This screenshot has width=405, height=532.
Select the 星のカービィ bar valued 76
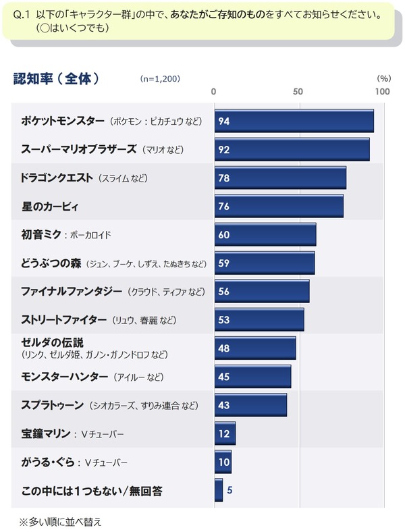[279, 206]
